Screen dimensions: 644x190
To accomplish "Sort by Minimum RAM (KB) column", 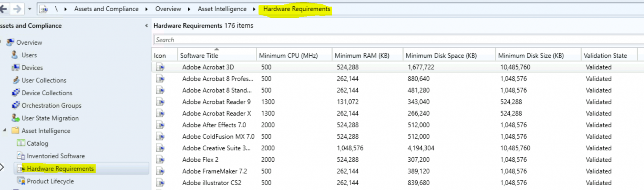I will [x=367, y=55].
